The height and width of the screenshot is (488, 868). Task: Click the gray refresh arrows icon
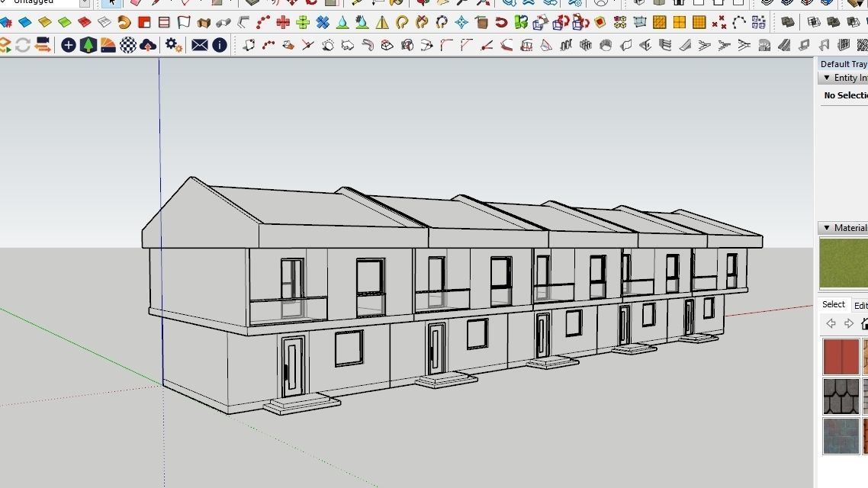tap(23, 45)
